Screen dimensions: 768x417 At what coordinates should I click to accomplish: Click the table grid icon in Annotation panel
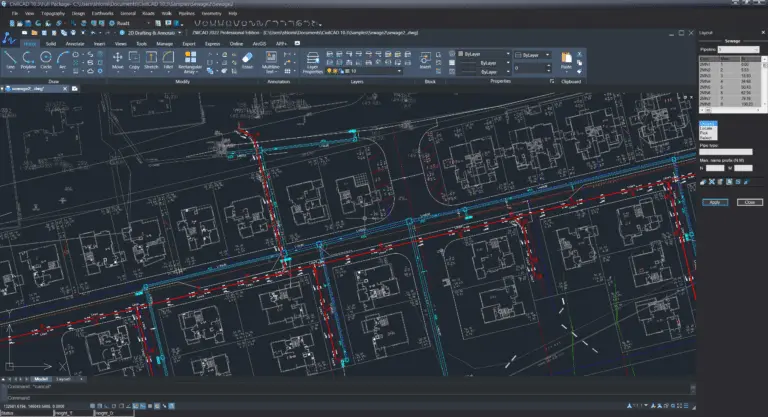click(x=288, y=71)
